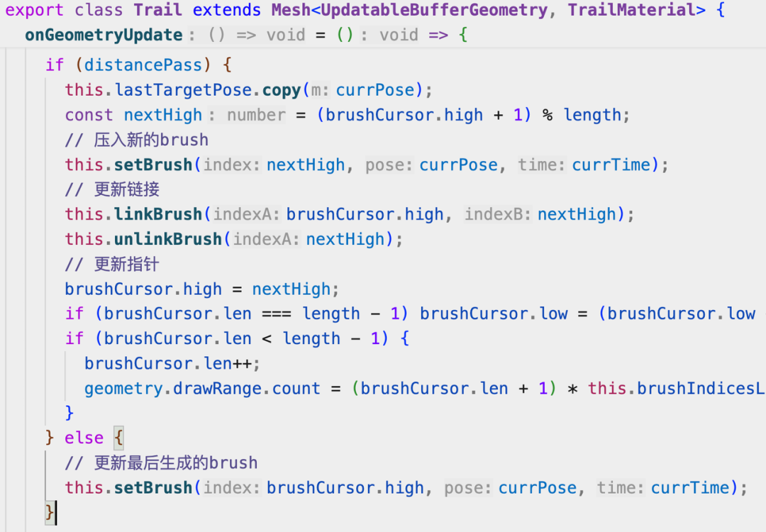Click the TrailMaterial type reference

point(636,10)
